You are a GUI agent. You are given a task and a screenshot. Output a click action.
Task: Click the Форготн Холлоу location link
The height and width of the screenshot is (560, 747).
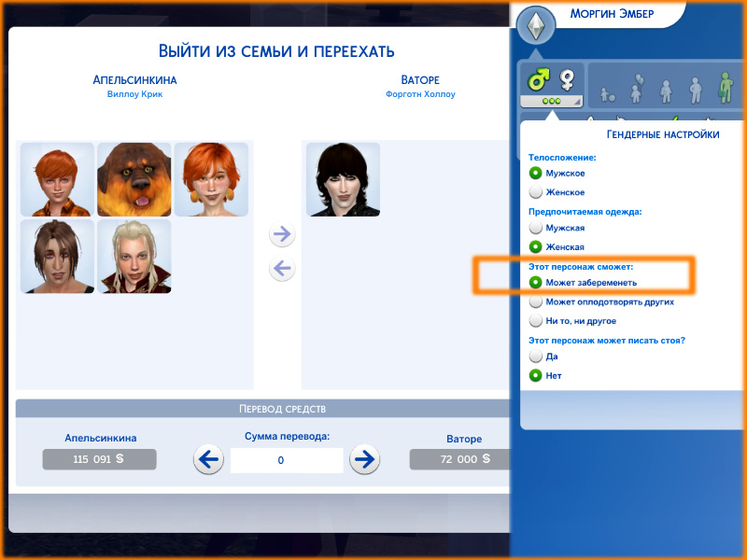click(420, 94)
